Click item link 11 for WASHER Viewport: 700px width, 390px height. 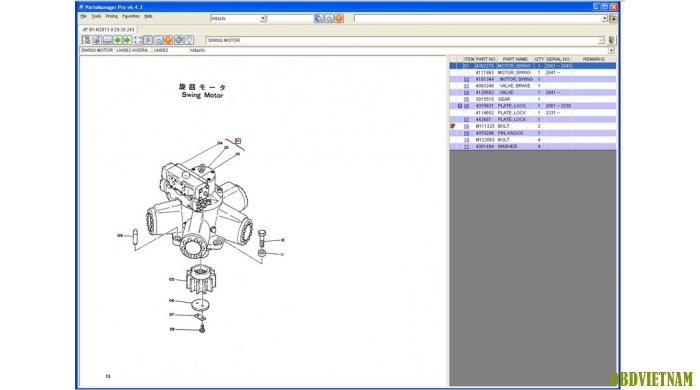click(467, 146)
